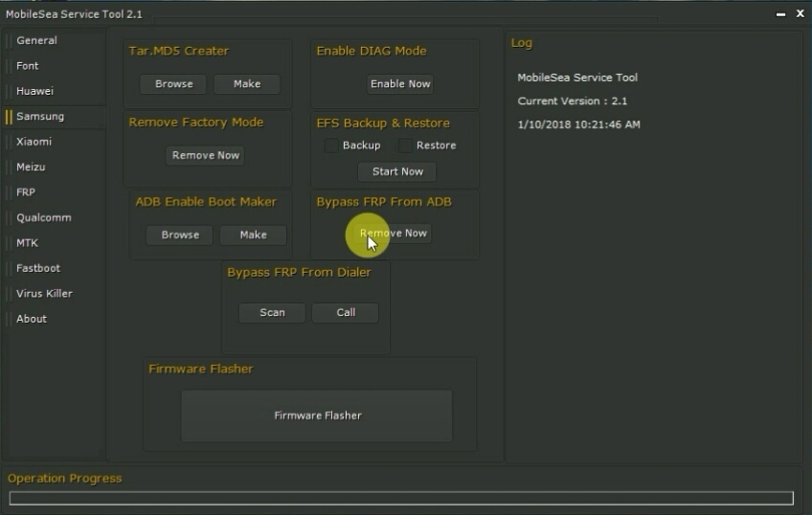Browse file for Tar.MD5 Creater

click(173, 84)
